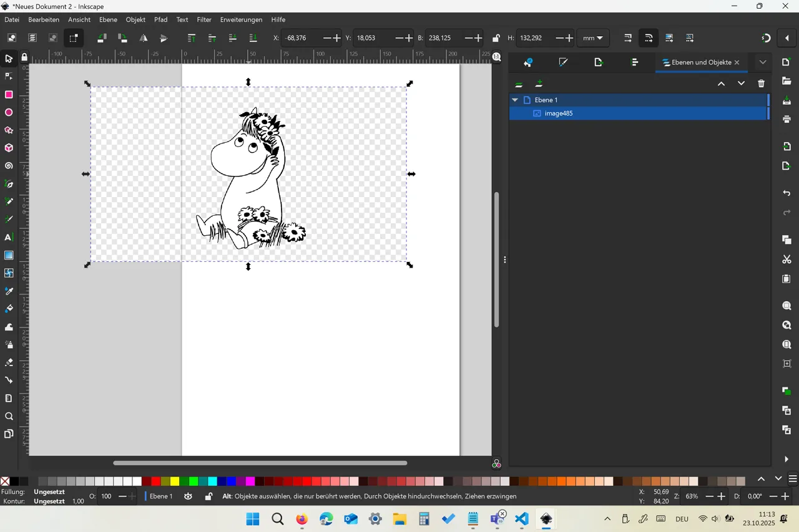The height and width of the screenshot is (532, 799).
Task: Toggle snapping on or off
Action: 766,38
